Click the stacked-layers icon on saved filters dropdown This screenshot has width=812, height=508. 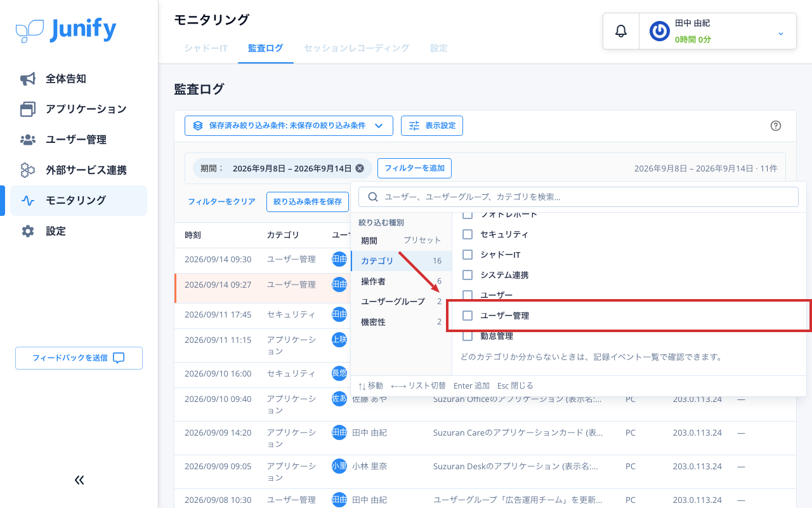198,126
